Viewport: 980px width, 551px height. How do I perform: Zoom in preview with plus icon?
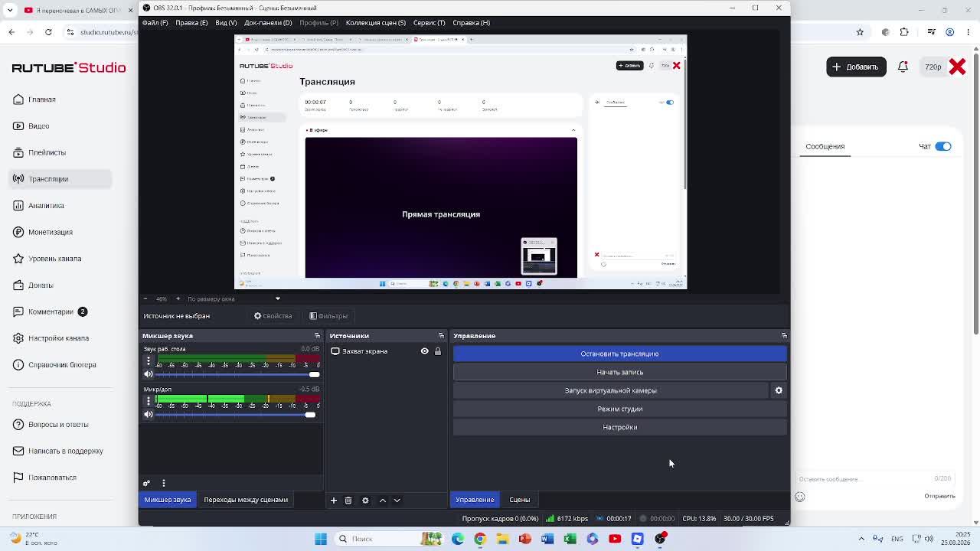178,298
